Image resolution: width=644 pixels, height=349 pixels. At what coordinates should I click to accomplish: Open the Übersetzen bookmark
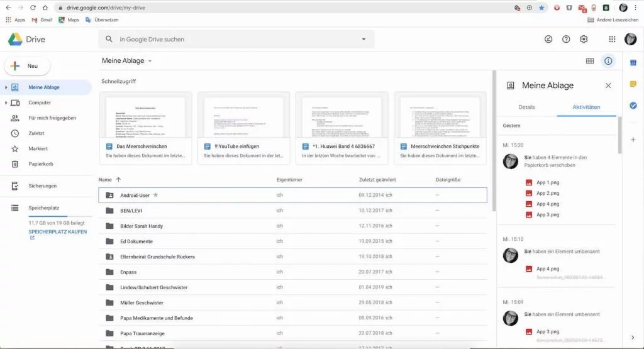coord(102,19)
